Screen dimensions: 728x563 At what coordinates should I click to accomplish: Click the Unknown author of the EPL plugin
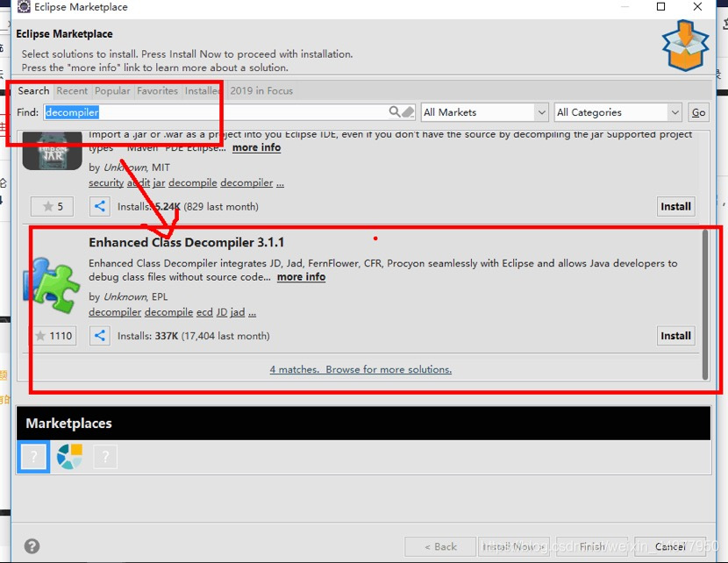point(125,296)
